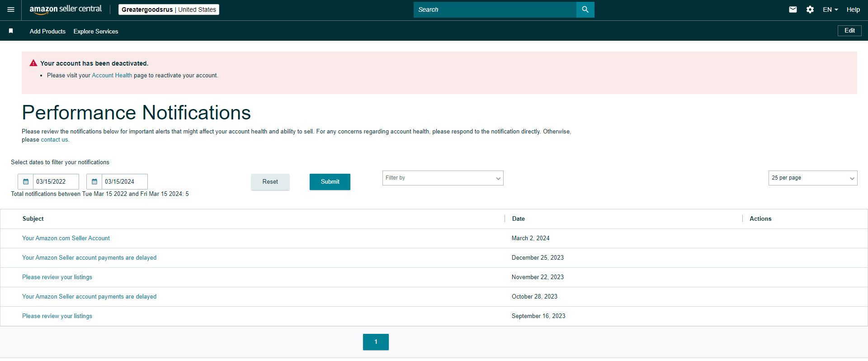Open payments delayed notification from December 25
The image size is (868, 361).
tap(90, 257)
